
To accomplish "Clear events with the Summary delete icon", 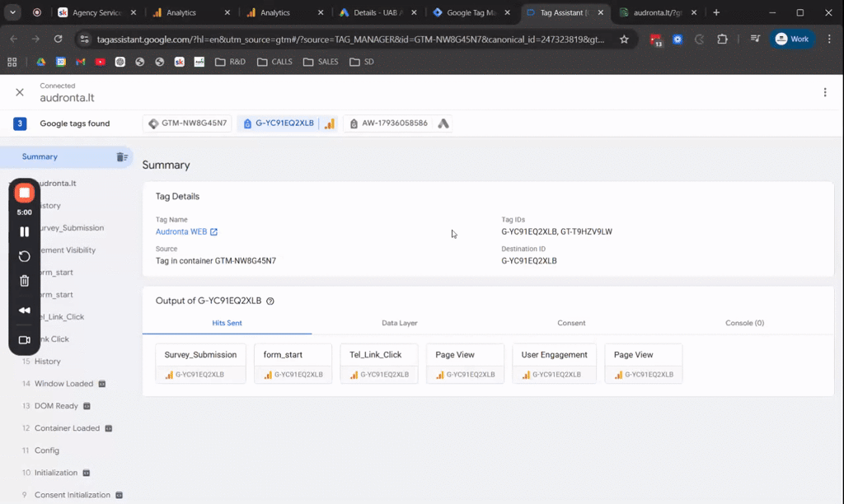I will tap(122, 157).
